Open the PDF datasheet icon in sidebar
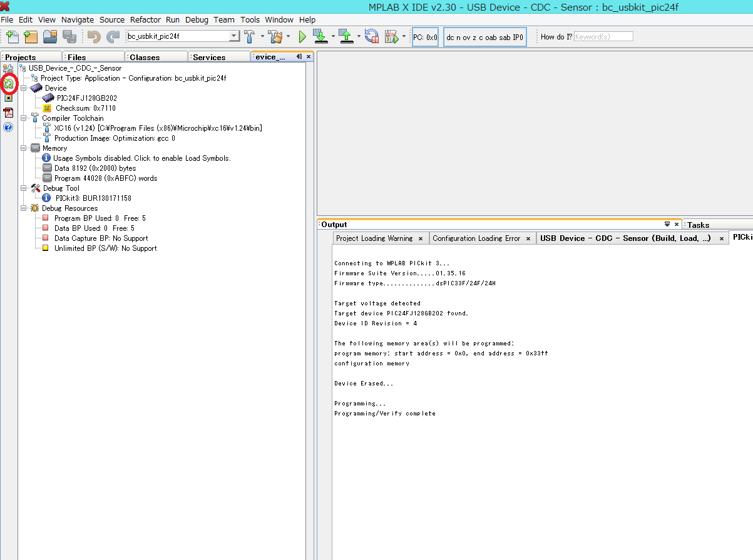The width and height of the screenshot is (753, 560). tap(9, 113)
